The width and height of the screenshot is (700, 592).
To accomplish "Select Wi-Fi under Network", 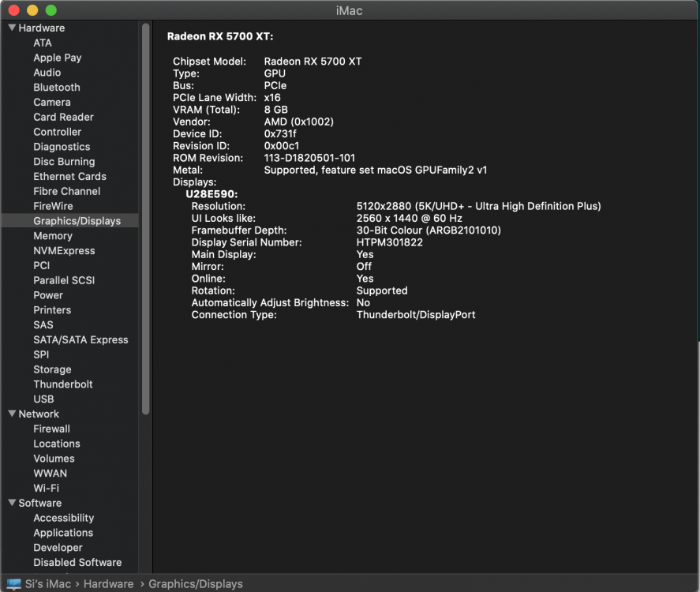I will (x=46, y=488).
